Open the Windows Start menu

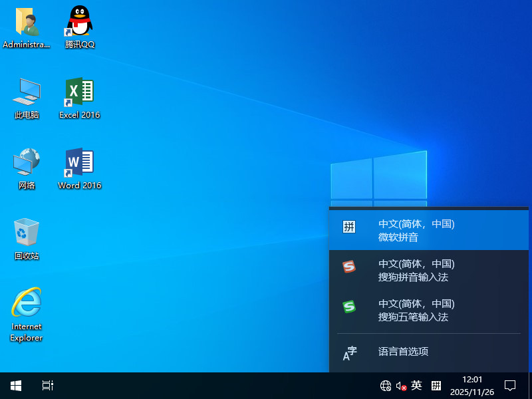click(15, 386)
